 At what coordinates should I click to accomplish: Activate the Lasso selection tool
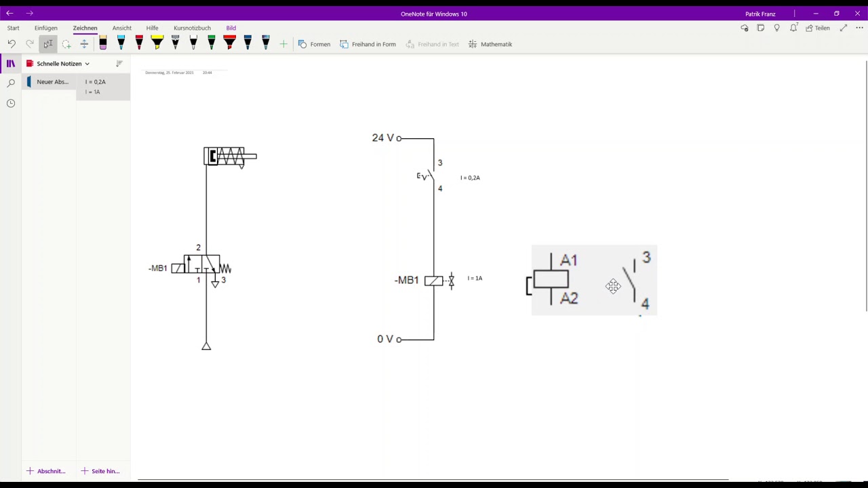tap(66, 44)
